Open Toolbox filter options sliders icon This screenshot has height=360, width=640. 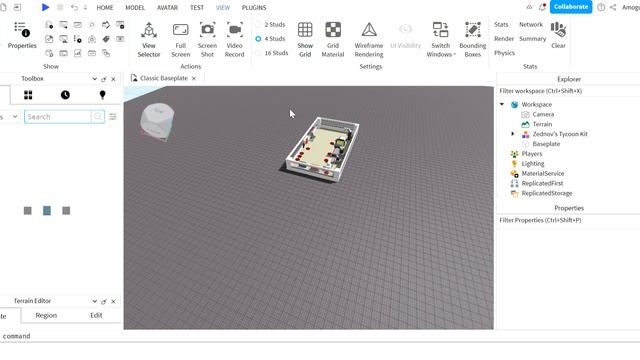113,117
